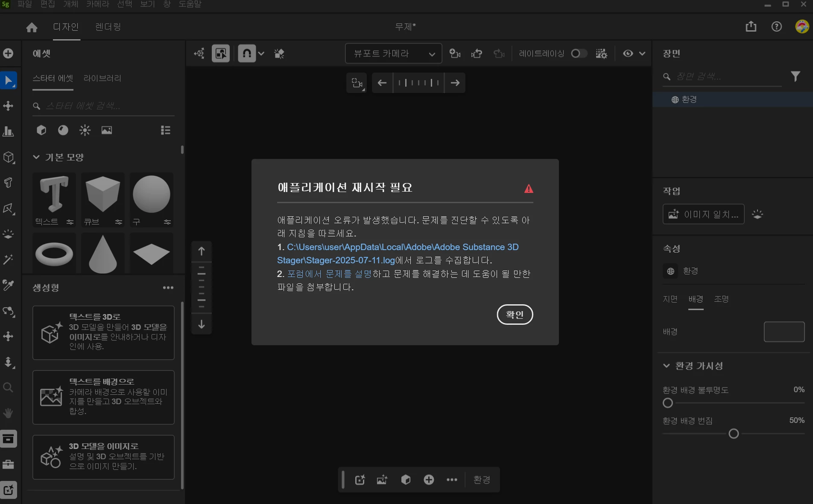Open the 생성형 more options menu
813x504 pixels.
[x=168, y=288]
